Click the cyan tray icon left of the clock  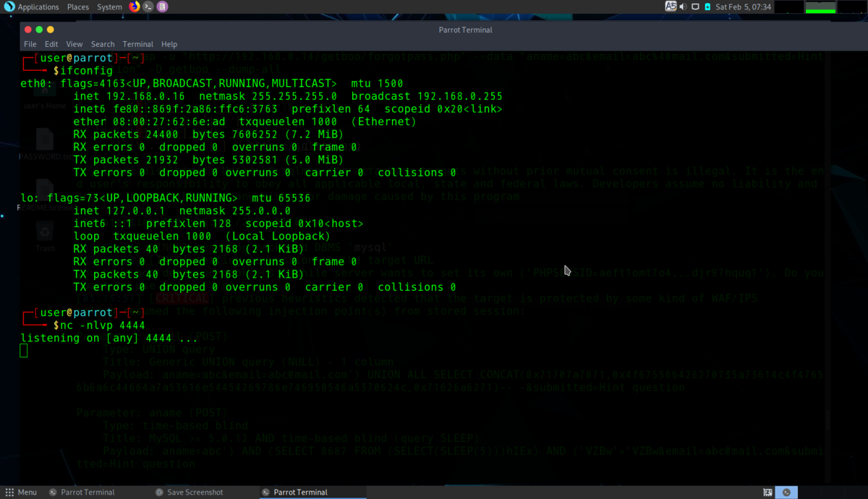(x=707, y=7)
